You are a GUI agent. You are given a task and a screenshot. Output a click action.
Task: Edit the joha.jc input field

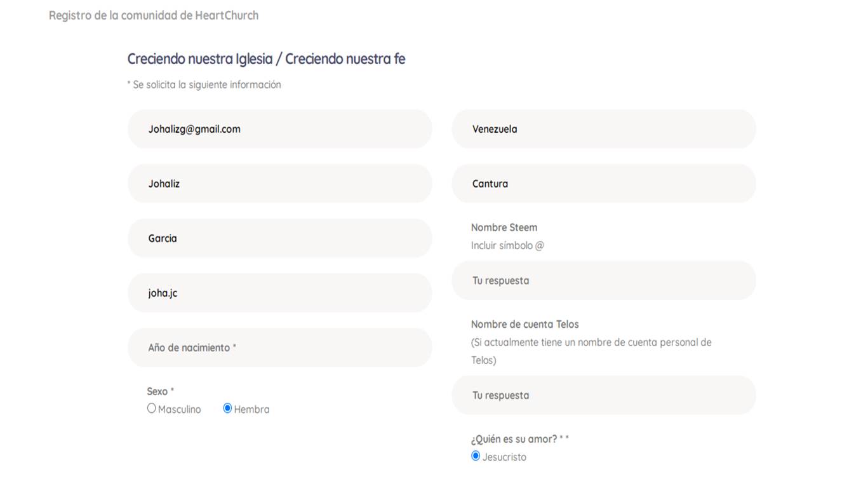click(x=280, y=293)
